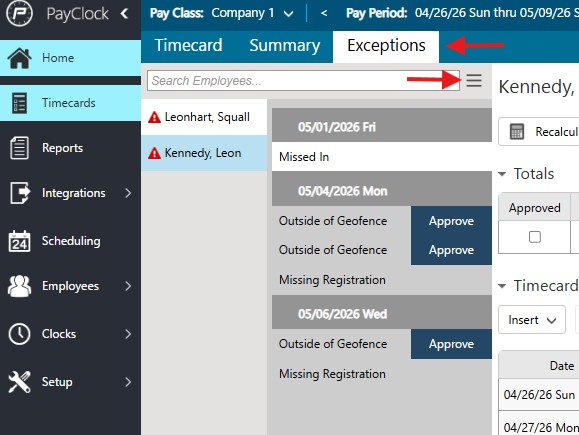The image size is (579, 435).
Task: Open the Insert dropdown
Action: 532,319
